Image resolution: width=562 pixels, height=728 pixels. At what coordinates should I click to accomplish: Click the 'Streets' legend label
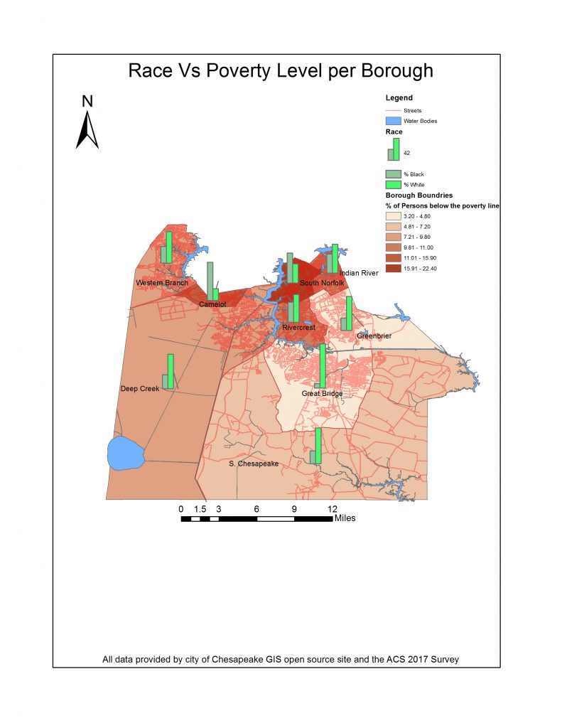pyautogui.click(x=413, y=110)
